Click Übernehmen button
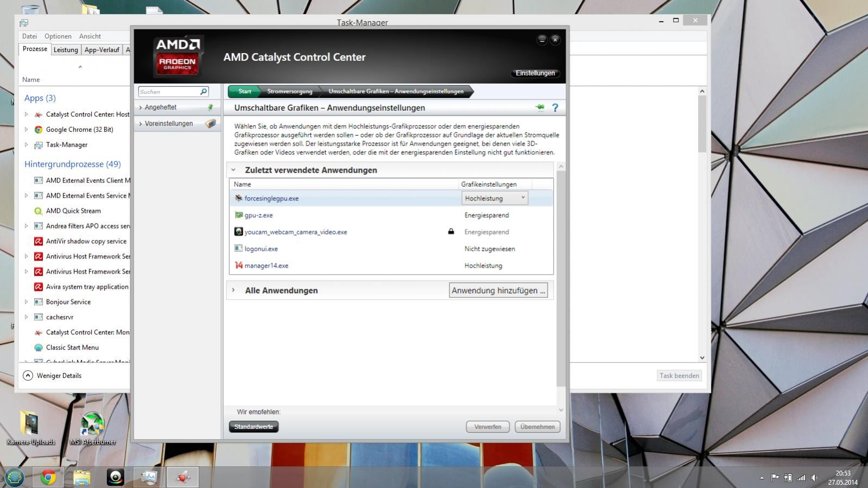The width and height of the screenshot is (868, 488). [x=537, y=427]
